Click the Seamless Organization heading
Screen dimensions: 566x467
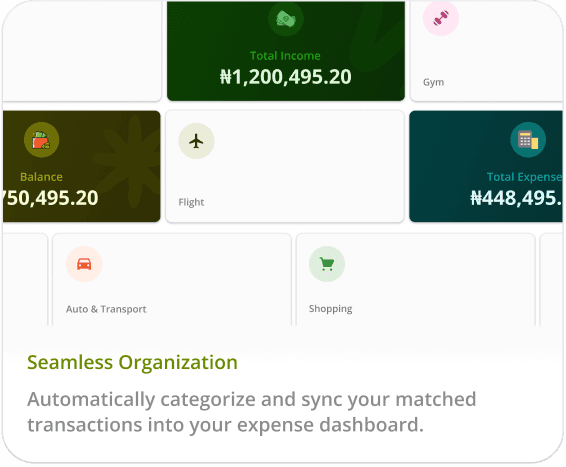click(x=132, y=362)
